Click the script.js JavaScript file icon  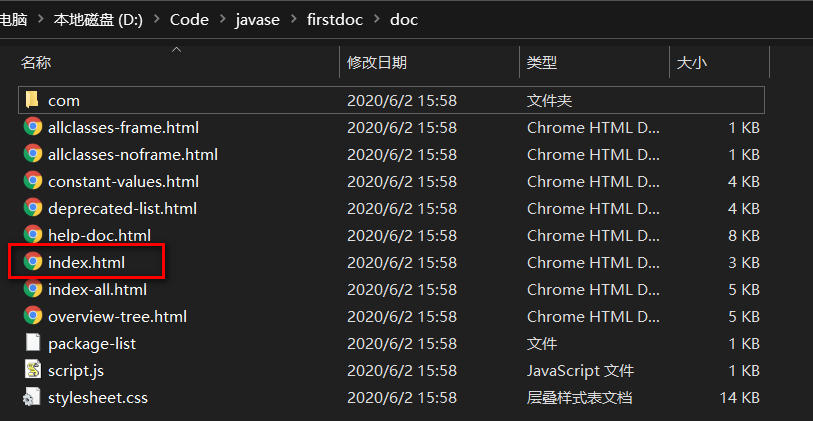click(32, 370)
